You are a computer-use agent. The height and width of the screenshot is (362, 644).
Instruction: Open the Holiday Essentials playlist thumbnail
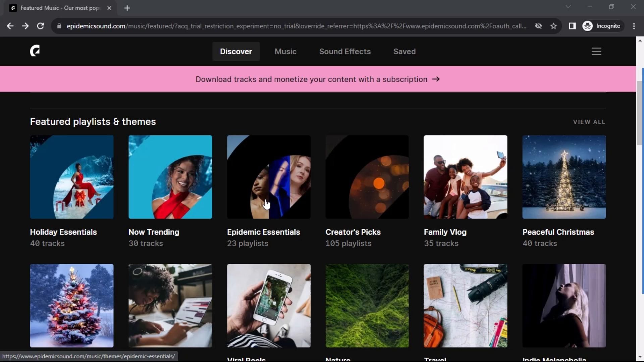click(x=72, y=177)
